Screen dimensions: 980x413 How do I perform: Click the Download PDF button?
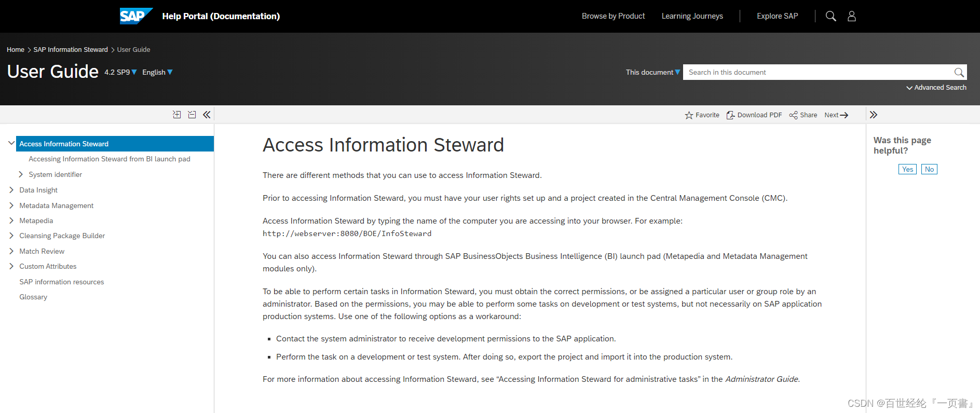[x=754, y=115]
